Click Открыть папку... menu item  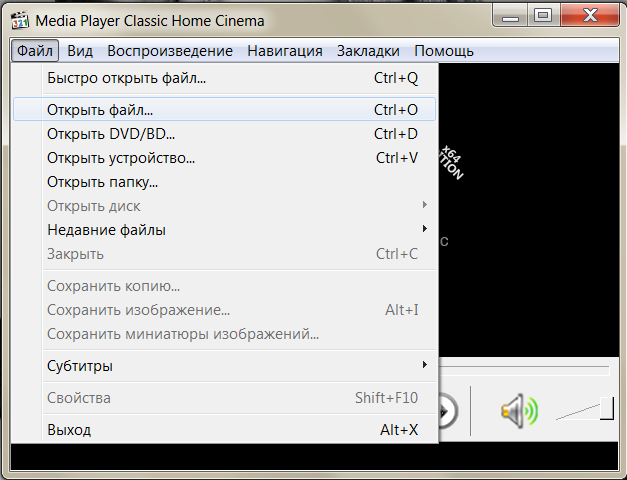tap(225, 182)
